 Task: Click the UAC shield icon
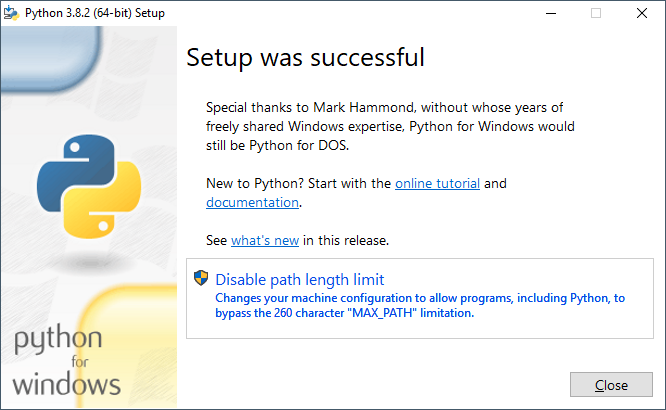(201, 278)
